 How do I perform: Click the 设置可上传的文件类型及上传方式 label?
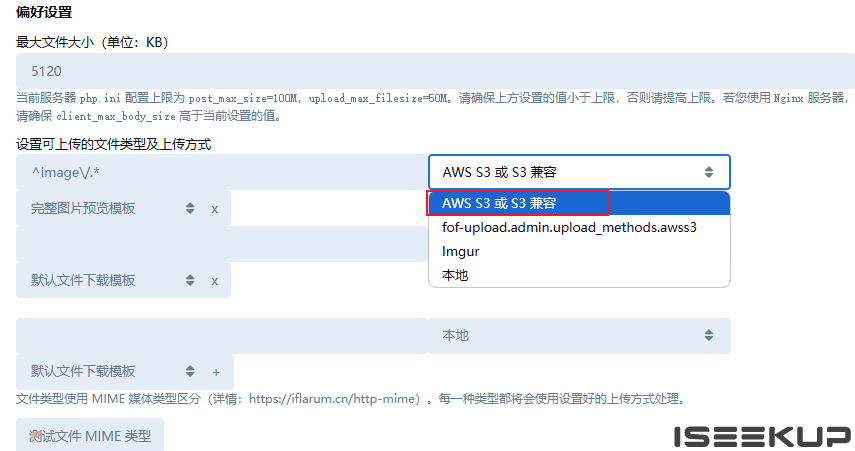pyautogui.click(x=113, y=144)
